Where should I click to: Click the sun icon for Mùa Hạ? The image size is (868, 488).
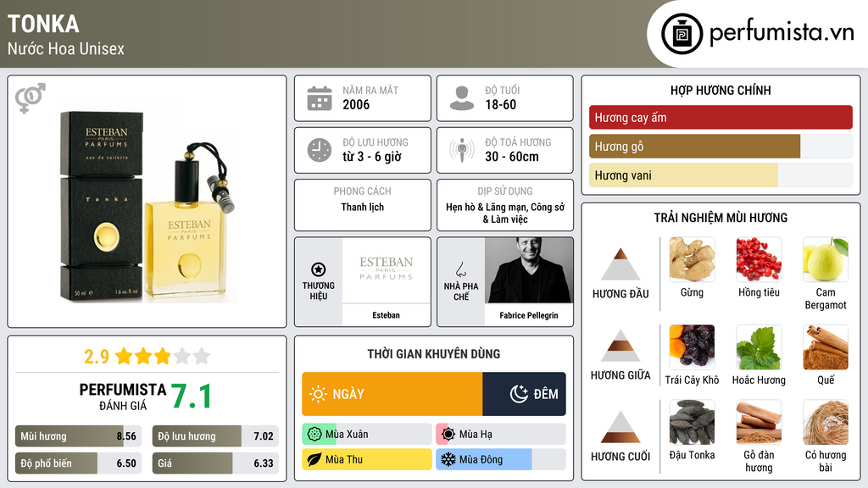click(x=448, y=435)
